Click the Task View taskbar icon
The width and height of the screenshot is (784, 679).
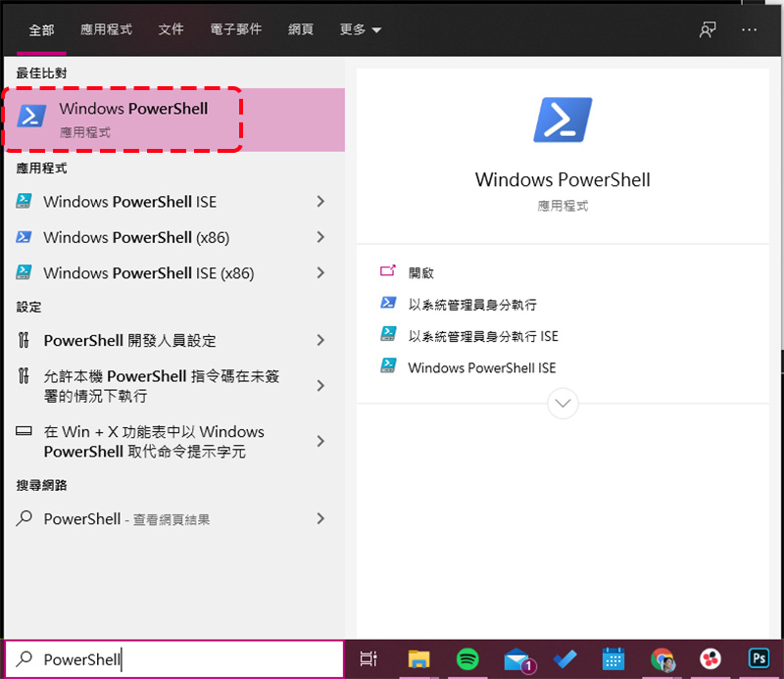point(368,659)
